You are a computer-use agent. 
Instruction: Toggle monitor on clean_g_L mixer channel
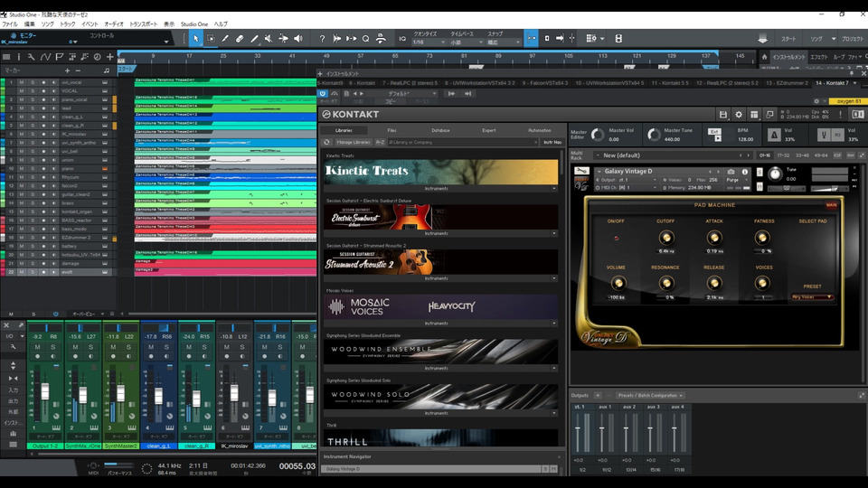[x=165, y=356]
